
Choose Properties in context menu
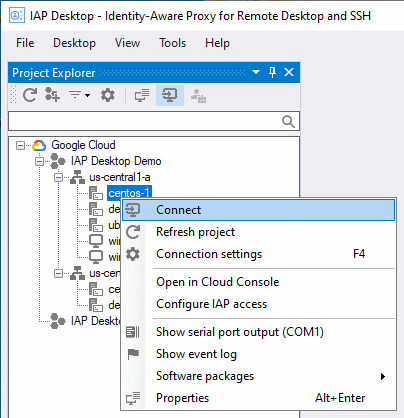pos(259,398)
